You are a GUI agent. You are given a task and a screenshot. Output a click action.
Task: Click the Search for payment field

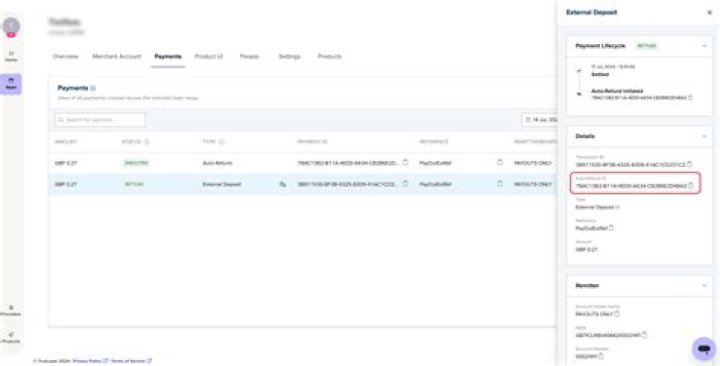pos(100,120)
